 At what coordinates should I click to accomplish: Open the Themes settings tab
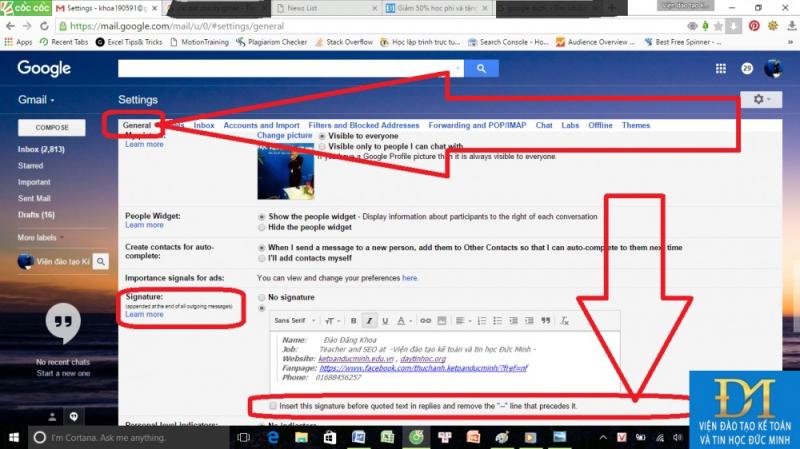pyautogui.click(x=636, y=125)
